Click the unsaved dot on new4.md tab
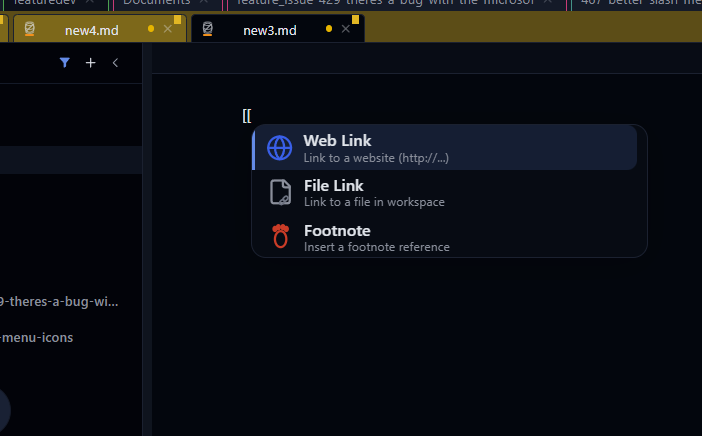 pyautogui.click(x=151, y=29)
